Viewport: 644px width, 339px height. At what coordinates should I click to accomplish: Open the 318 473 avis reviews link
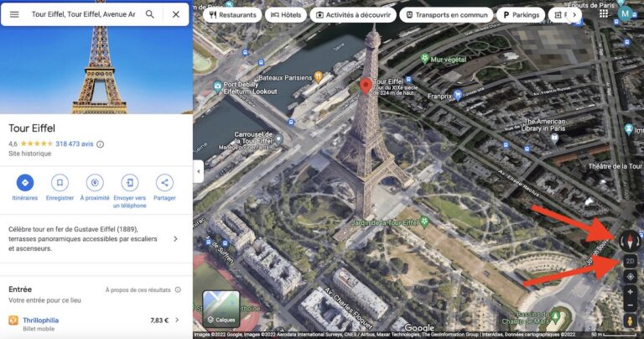75,143
